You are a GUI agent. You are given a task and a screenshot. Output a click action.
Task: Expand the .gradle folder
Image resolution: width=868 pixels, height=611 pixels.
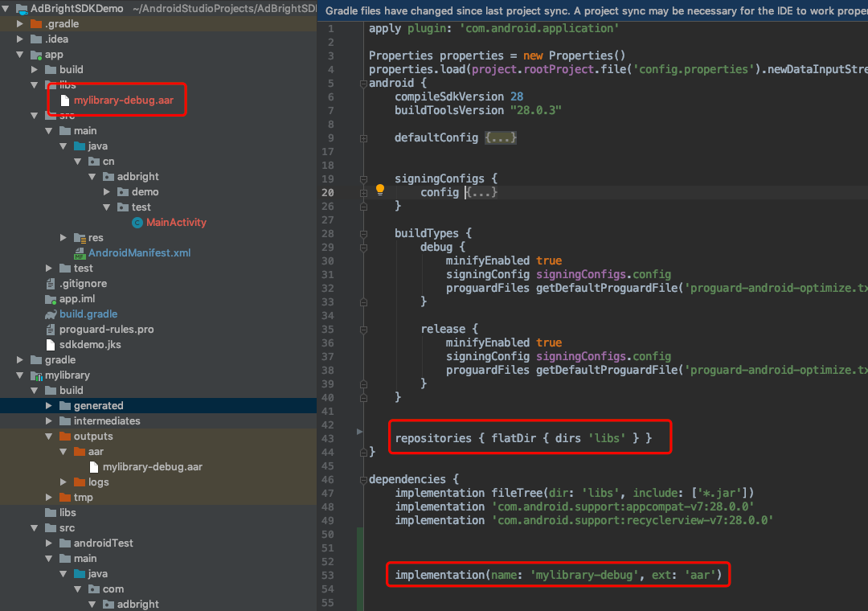[x=18, y=23]
